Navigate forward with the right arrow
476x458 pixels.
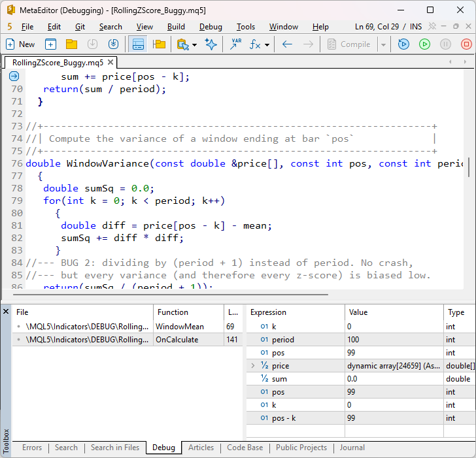308,44
